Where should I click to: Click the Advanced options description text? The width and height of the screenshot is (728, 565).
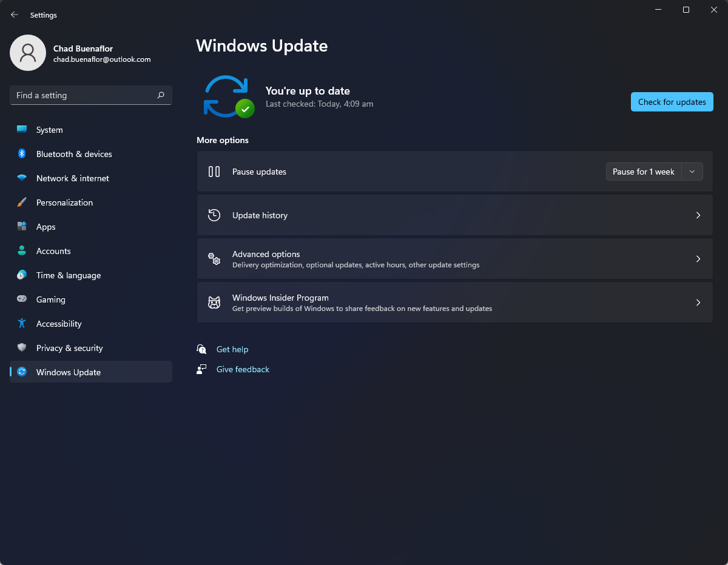pyautogui.click(x=356, y=265)
